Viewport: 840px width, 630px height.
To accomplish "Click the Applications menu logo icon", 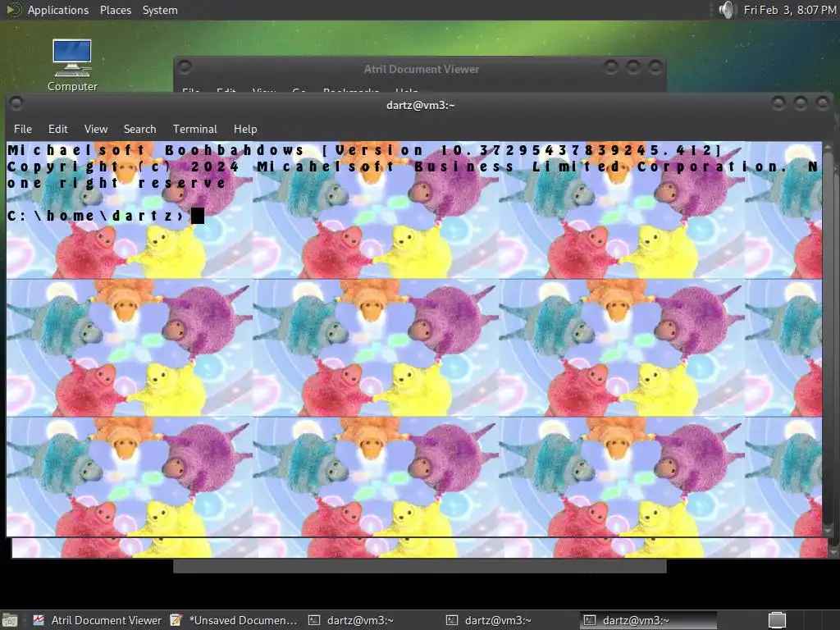I will coord(13,10).
